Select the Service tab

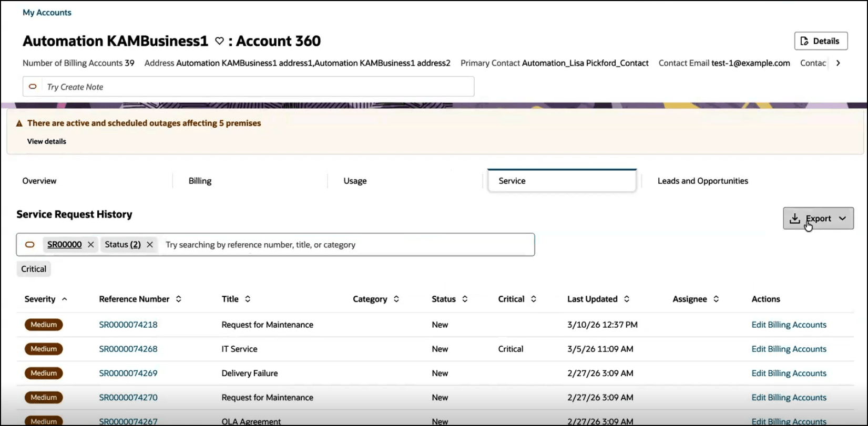click(562, 181)
